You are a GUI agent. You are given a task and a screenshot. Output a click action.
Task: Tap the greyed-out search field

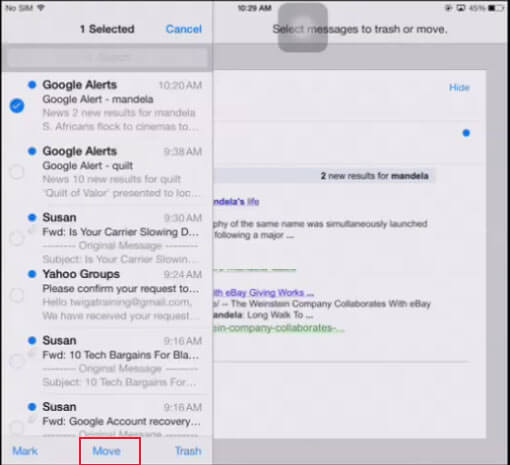click(107, 58)
